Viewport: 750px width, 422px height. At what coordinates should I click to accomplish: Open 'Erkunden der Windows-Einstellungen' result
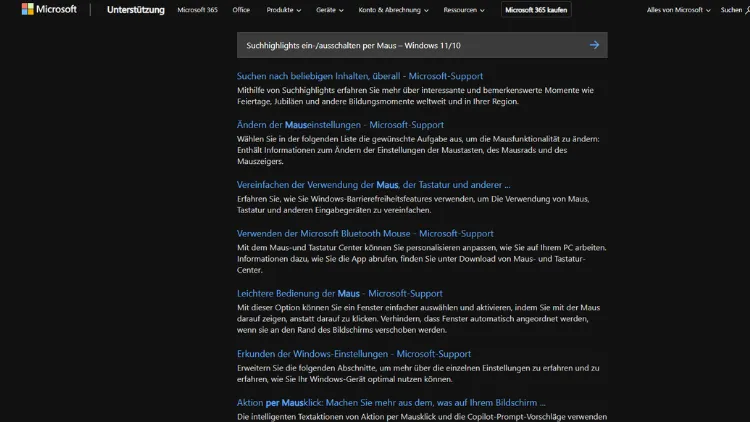[x=354, y=354]
